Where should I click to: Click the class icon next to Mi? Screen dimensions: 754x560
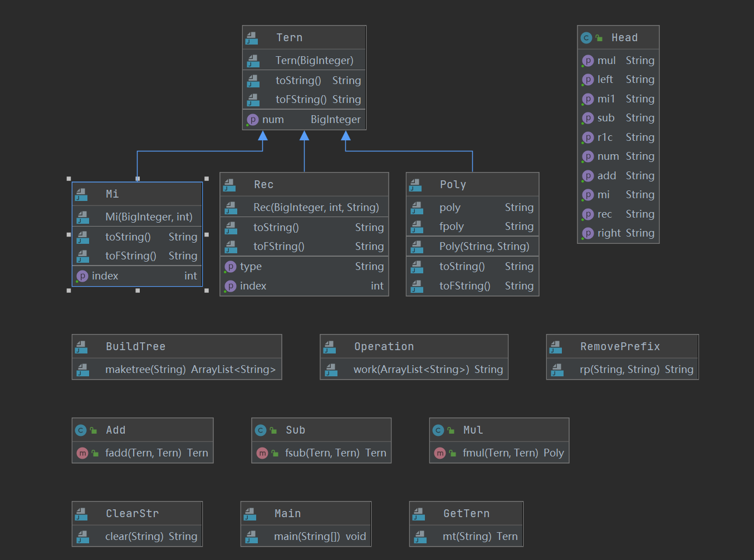coord(81,194)
